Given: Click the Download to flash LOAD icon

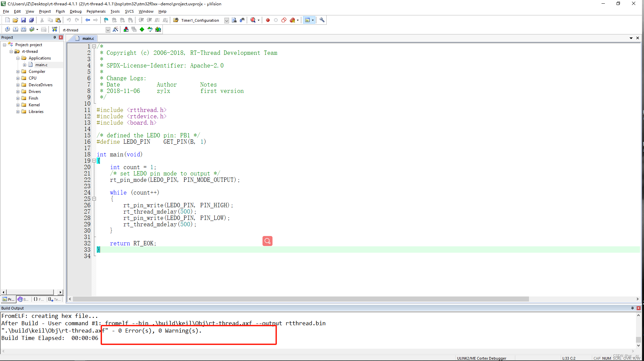Looking at the screenshot, I should click(55, 29).
